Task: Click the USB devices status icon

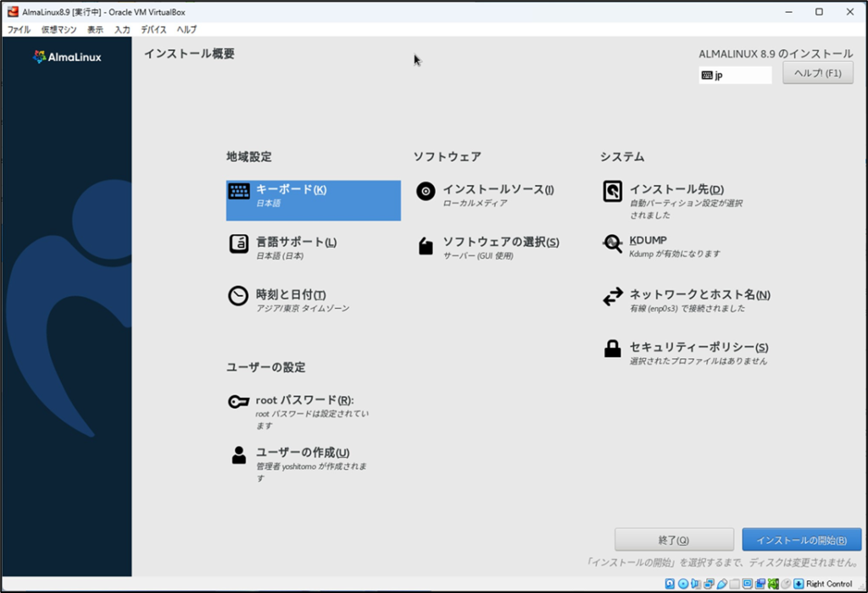Action: [x=722, y=584]
